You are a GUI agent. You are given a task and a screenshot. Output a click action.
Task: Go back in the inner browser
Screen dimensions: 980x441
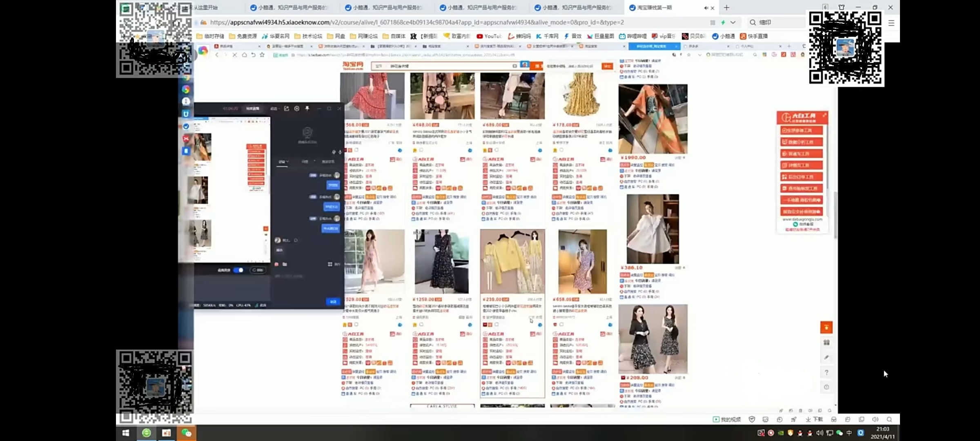click(x=217, y=55)
